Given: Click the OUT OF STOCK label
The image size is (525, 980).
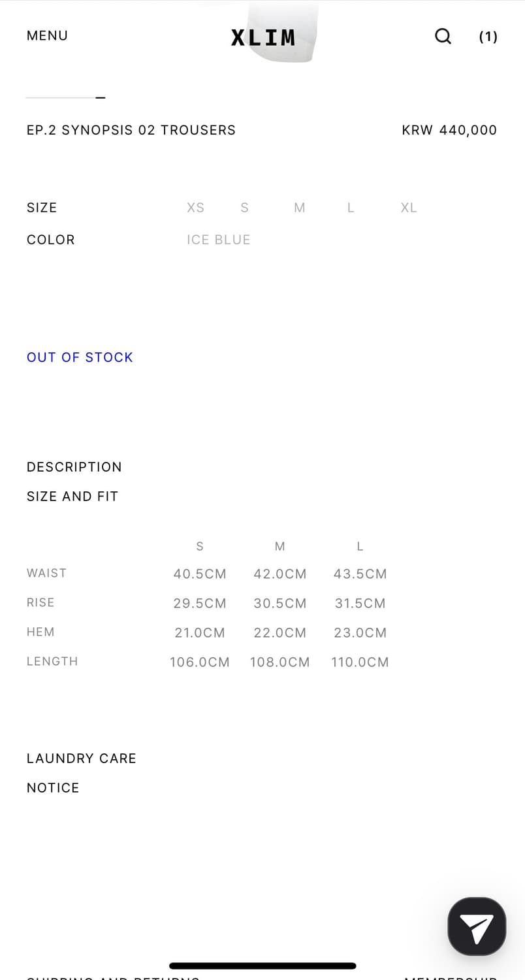Looking at the screenshot, I should click(x=80, y=357).
